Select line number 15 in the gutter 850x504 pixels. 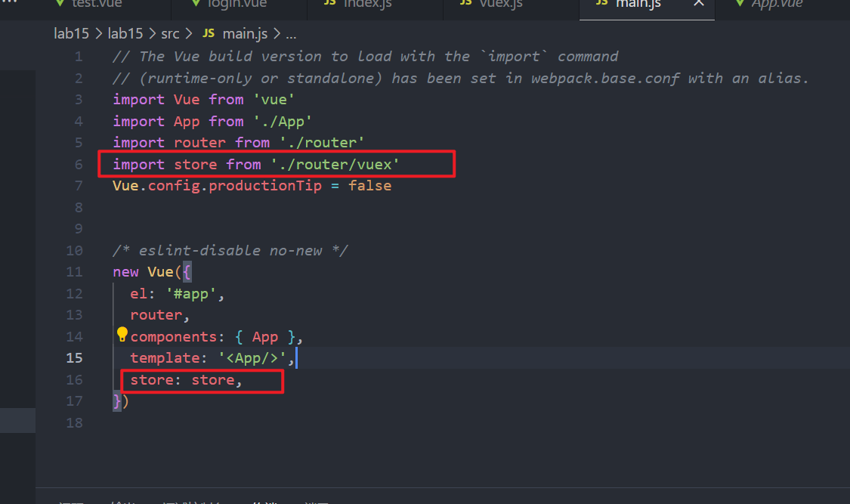click(x=75, y=358)
